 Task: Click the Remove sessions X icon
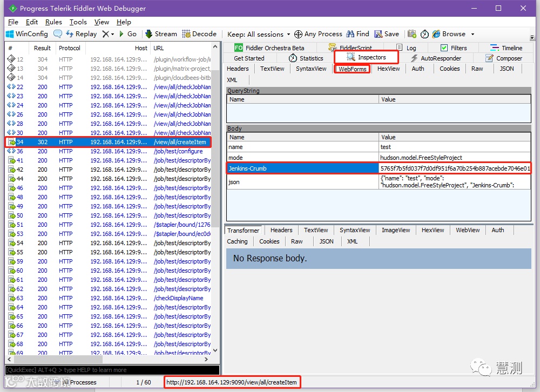click(106, 34)
